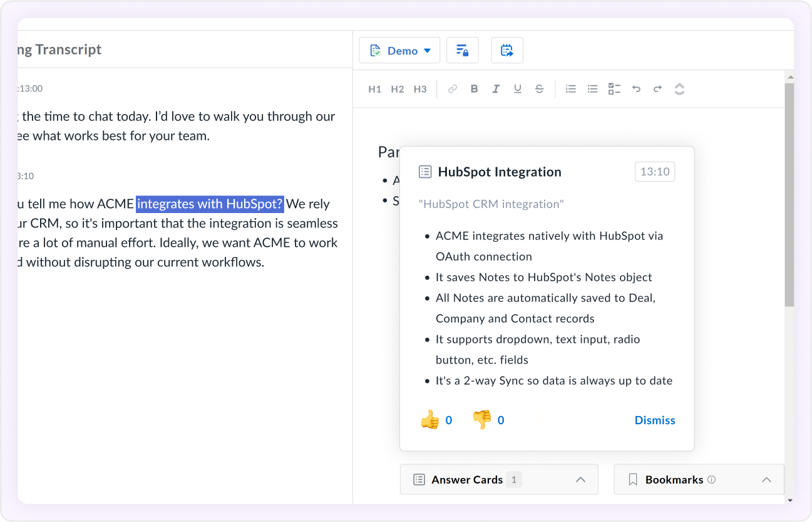Viewport: 812px width, 522px height.
Task: Click the 13:10 timestamp badge
Action: tap(655, 172)
